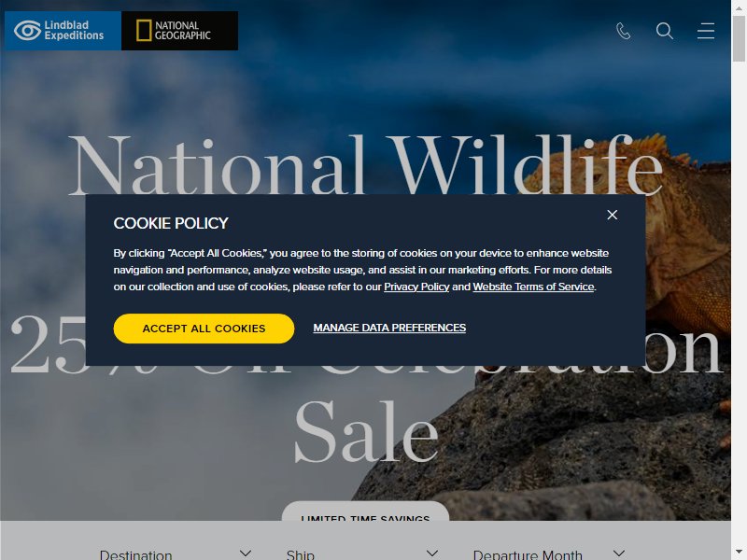Open the hamburger menu icon
747x560 pixels.
706,31
